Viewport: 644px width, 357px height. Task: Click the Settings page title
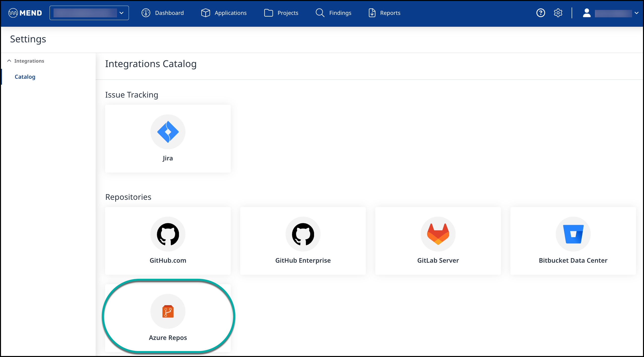[28, 39]
